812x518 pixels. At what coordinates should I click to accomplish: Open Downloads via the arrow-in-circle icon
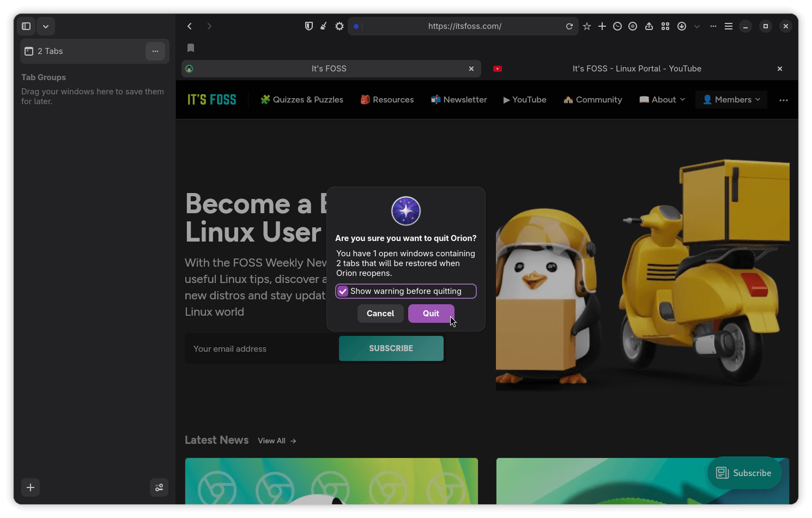coord(681,26)
